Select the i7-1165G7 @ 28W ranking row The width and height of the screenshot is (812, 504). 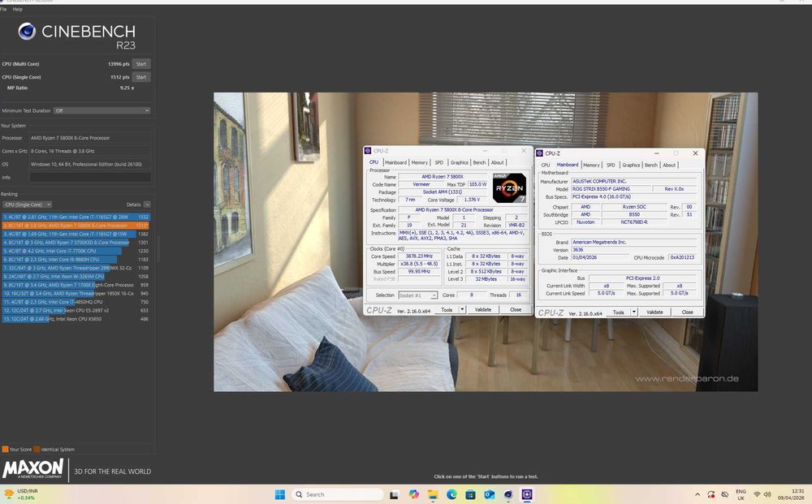[x=76, y=217]
